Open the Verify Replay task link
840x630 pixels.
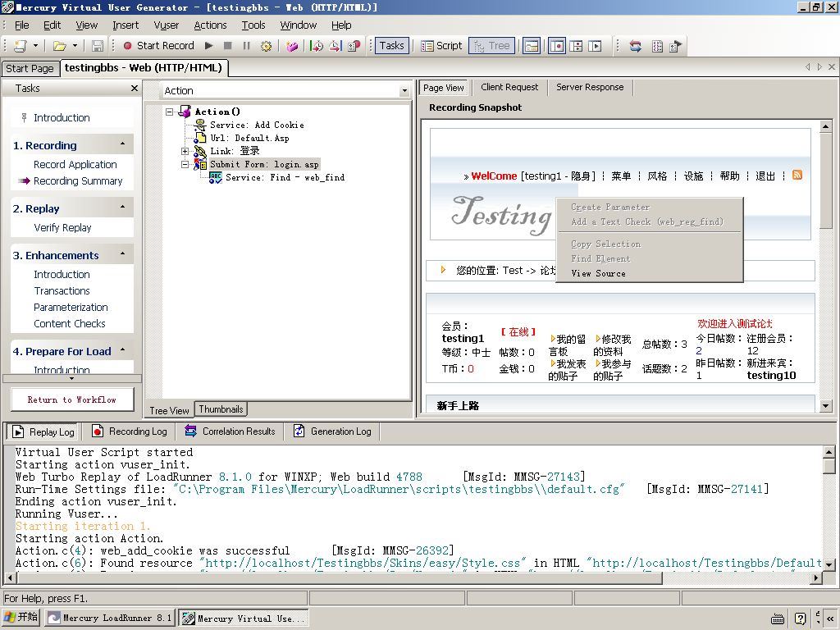click(62, 228)
